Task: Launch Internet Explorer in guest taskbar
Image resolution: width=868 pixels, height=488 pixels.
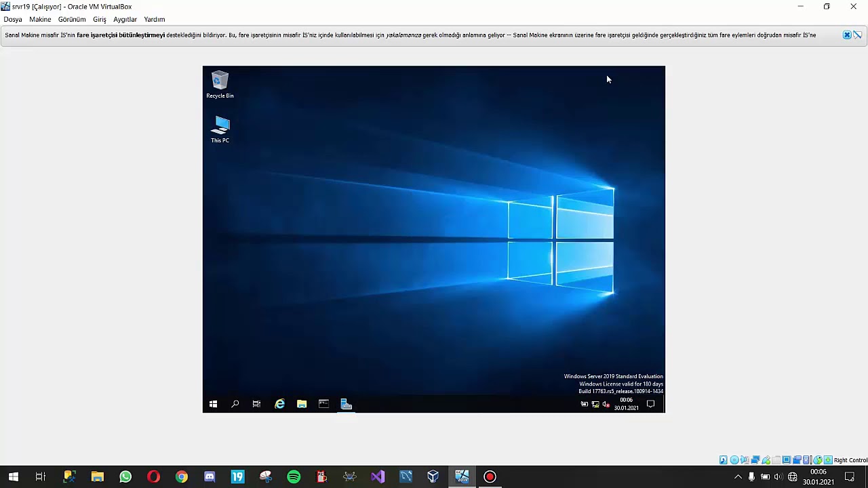Action: click(x=279, y=404)
